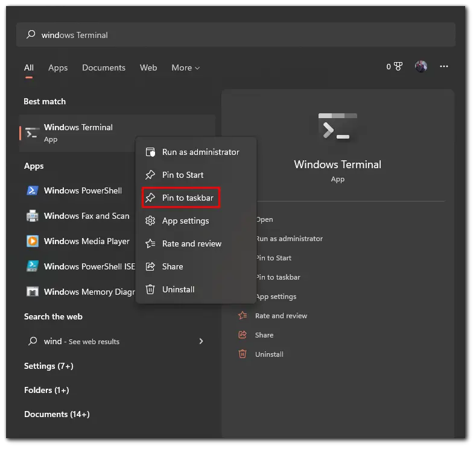The width and height of the screenshot is (476, 449).
Task: Switch to the Apps tab
Action: 58,68
